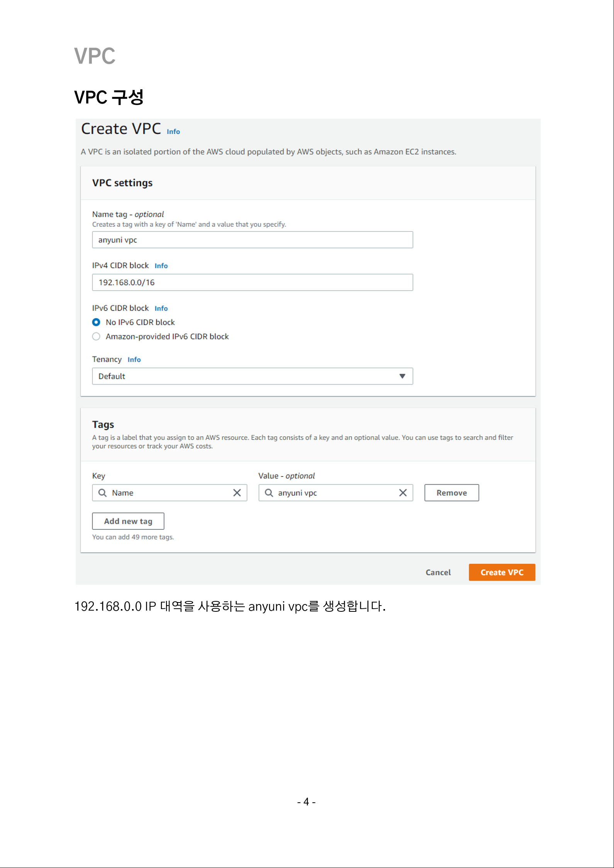Screen dimensions: 614x868
Task: Open Info link for IPv6 CIDR block
Action: [x=161, y=308]
